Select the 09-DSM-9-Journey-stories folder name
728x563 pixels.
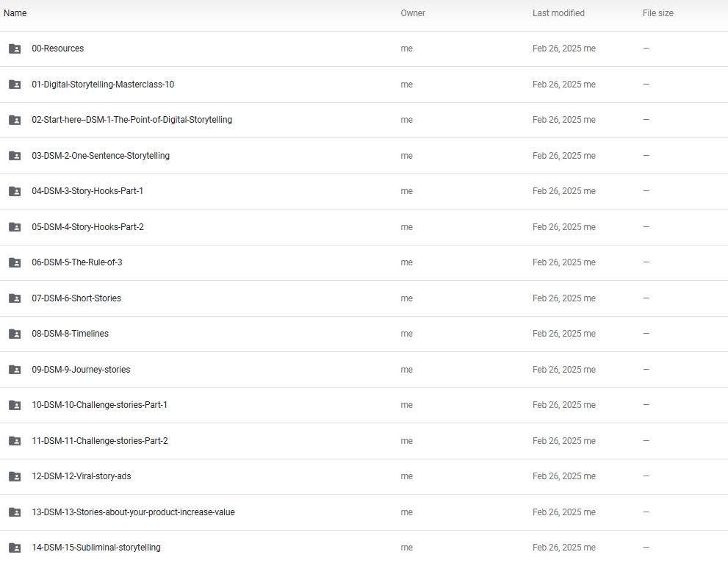[81, 369]
